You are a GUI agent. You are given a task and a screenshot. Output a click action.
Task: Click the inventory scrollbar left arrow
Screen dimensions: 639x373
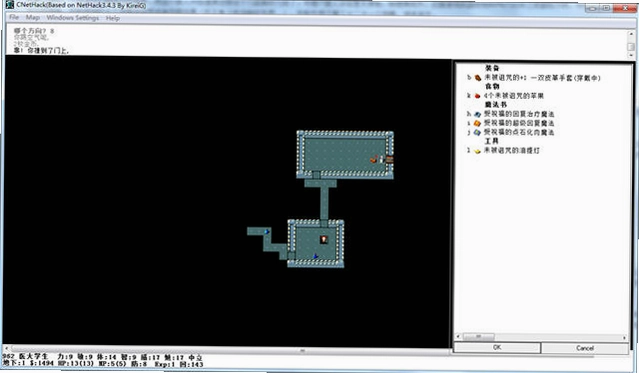[x=458, y=337]
